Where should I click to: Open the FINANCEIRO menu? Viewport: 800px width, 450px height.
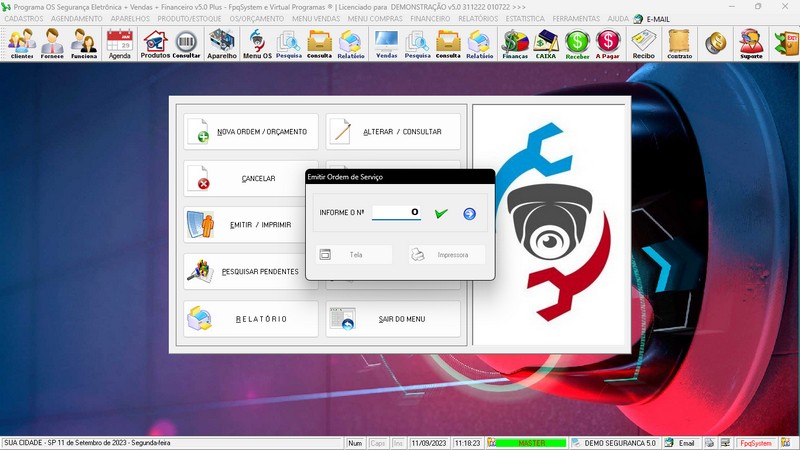[x=430, y=18]
